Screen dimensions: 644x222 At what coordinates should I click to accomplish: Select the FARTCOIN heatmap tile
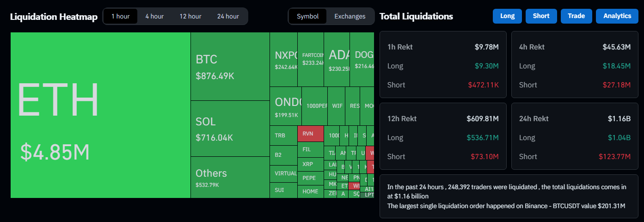pos(310,59)
